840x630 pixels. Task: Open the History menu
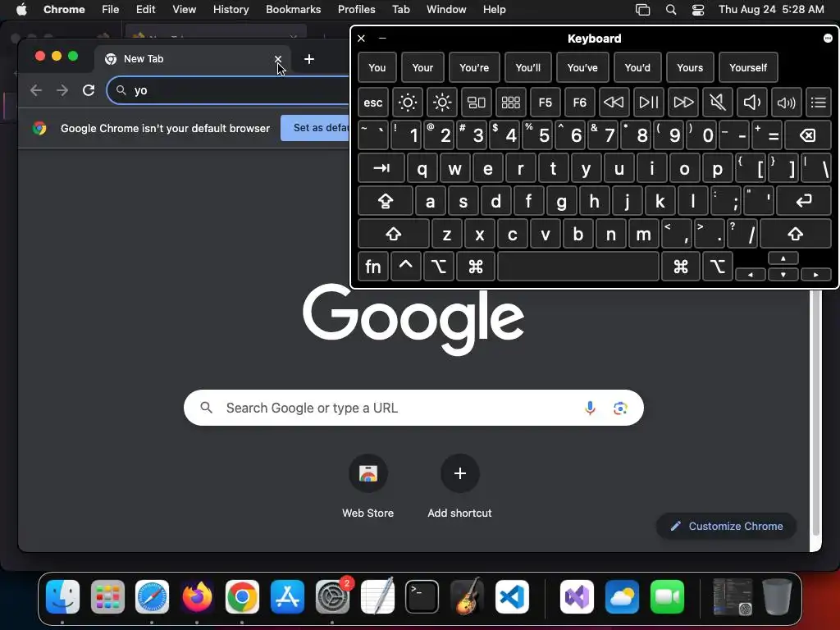click(x=231, y=9)
